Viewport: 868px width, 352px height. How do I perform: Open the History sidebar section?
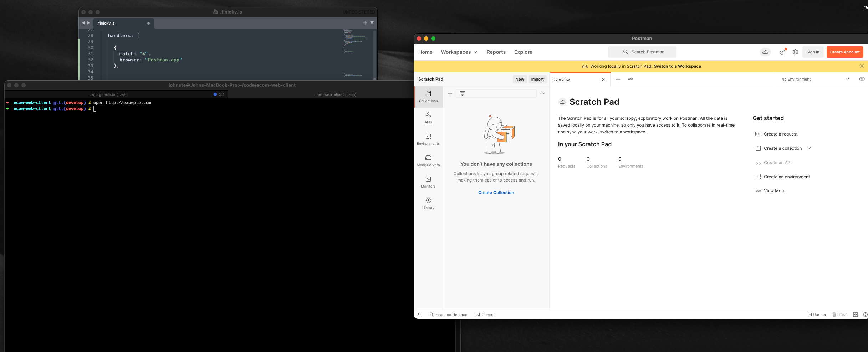click(428, 204)
